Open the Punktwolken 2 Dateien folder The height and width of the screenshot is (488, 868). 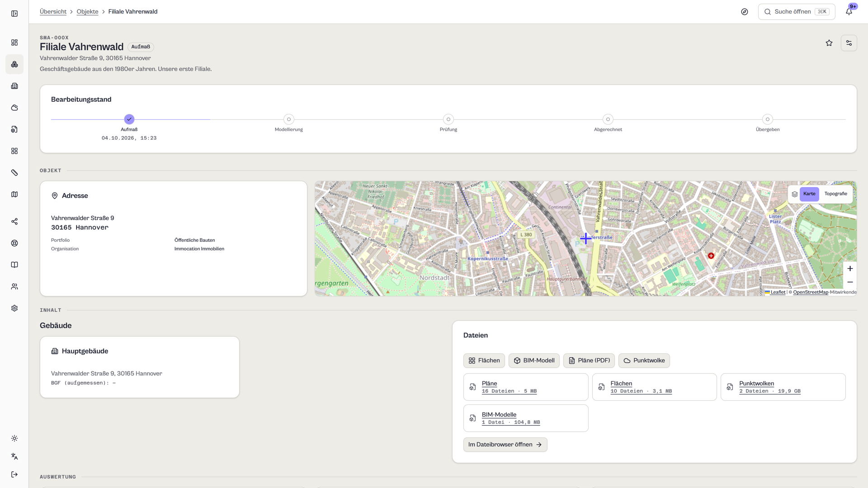(783, 387)
